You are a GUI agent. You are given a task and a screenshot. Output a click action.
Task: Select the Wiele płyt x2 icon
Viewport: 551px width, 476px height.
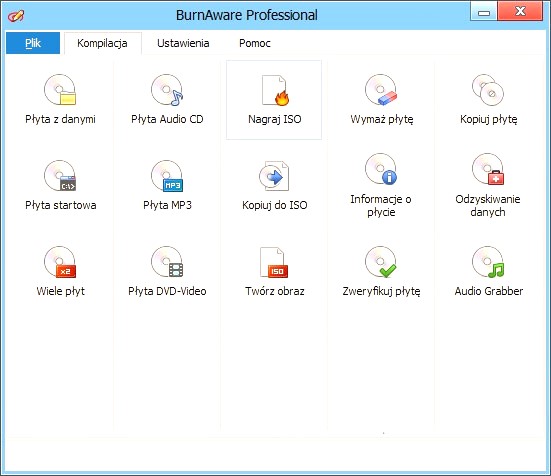point(60,262)
